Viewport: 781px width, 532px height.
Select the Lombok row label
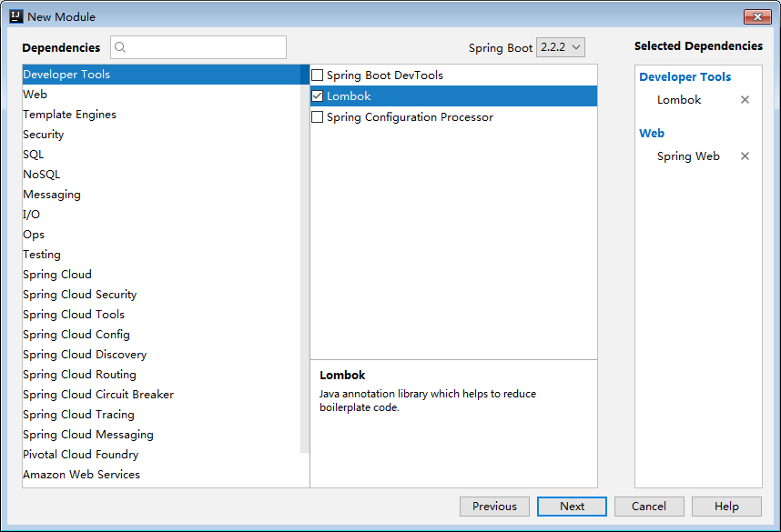pyautogui.click(x=349, y=96)
